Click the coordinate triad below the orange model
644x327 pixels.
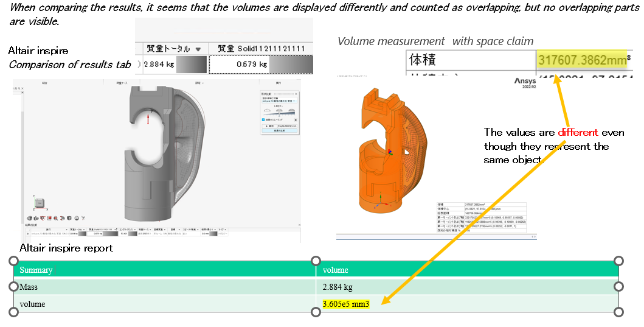(380, 200)
